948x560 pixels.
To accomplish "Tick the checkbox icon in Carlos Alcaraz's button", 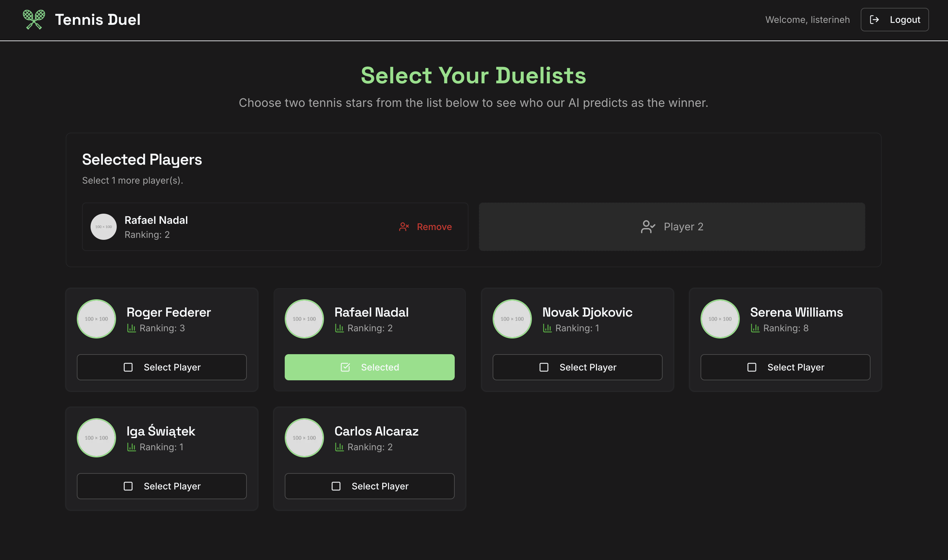I will [336, 486].
